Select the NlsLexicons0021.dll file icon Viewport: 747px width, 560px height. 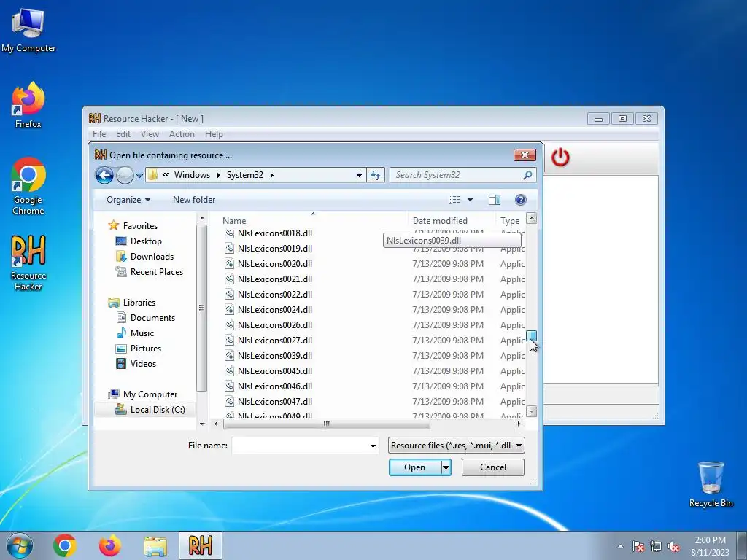[x=229, y=279]
